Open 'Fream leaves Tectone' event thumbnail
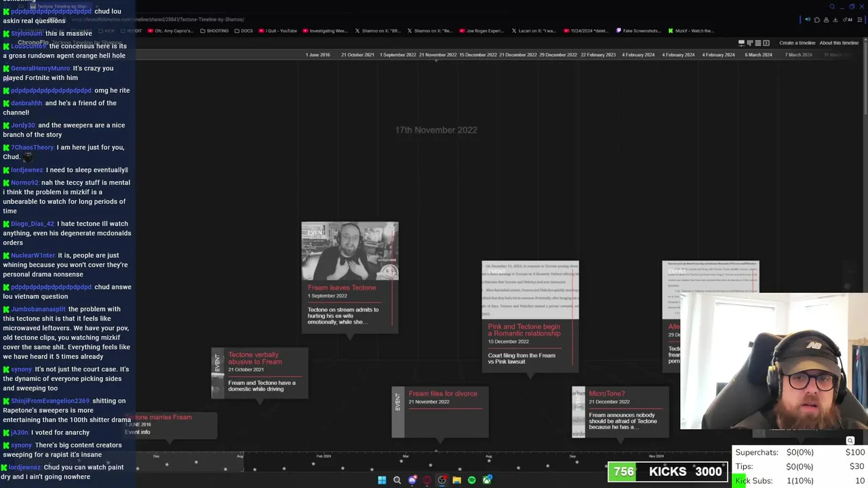868x488 pixels. (350, 251)
